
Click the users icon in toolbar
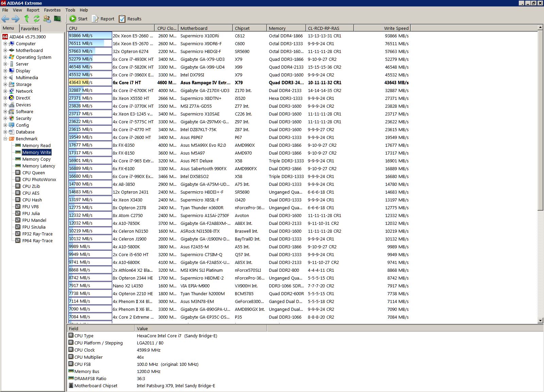[x=47, y=19]
